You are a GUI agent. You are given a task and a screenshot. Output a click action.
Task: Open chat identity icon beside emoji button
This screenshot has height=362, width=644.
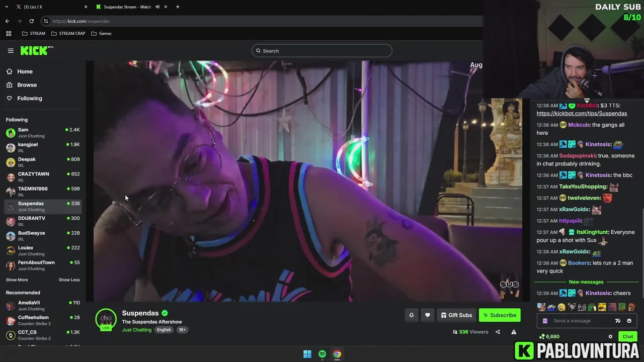pos(618,321)
